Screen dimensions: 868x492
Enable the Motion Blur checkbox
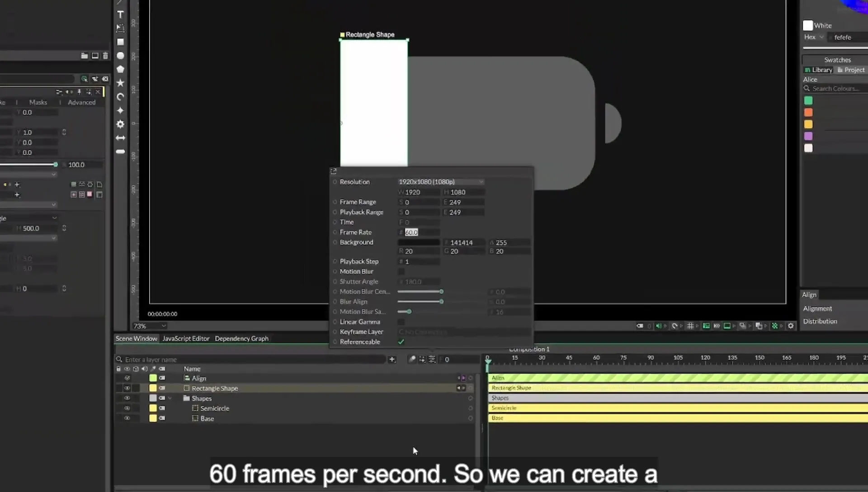point(401,271)
